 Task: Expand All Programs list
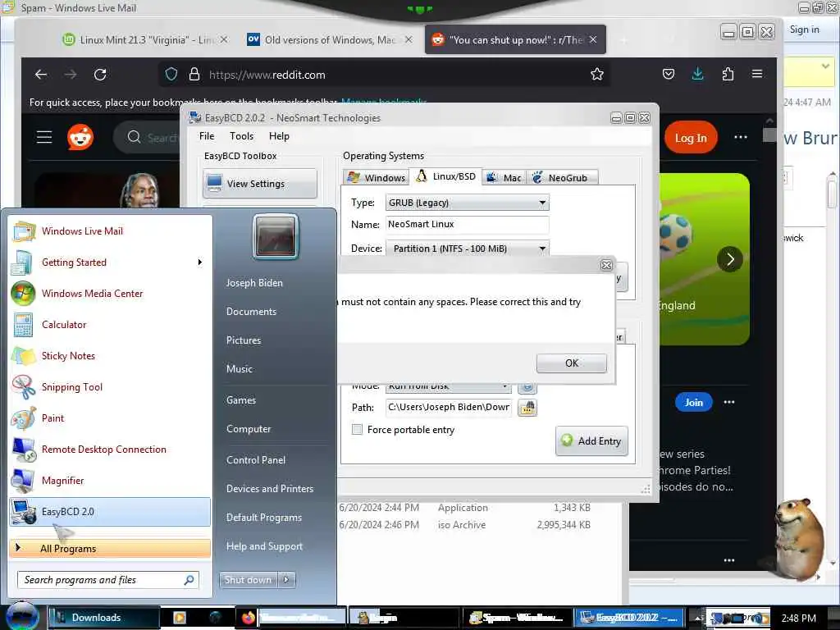[110, 549]
